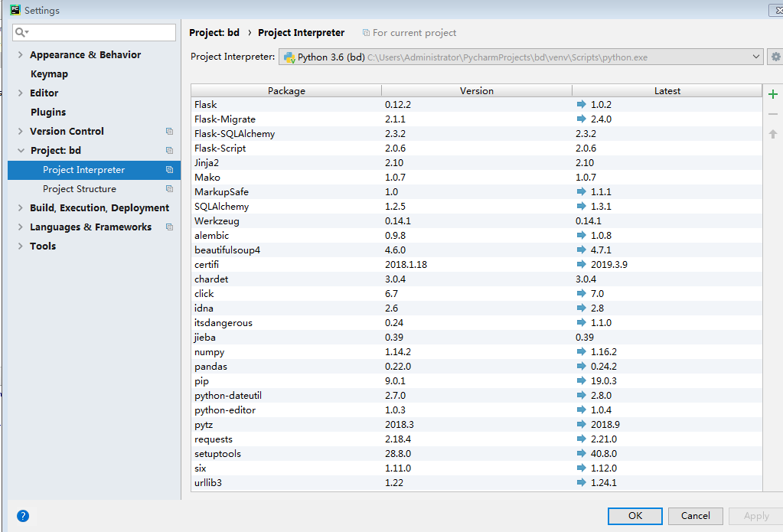Viewport: 783px width, 532px height.
Task: Click the update arrow in certifi row
Action: (581, 264)
